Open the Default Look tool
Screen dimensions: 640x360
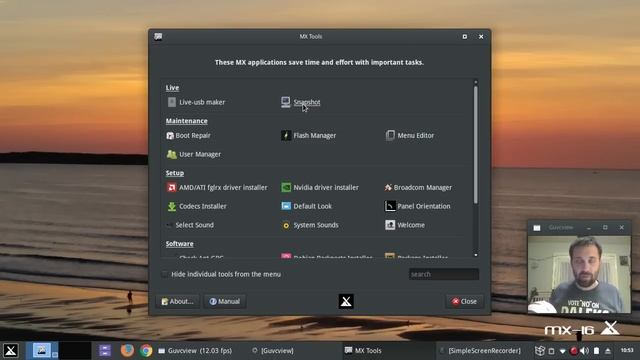(x=307, y=207)
